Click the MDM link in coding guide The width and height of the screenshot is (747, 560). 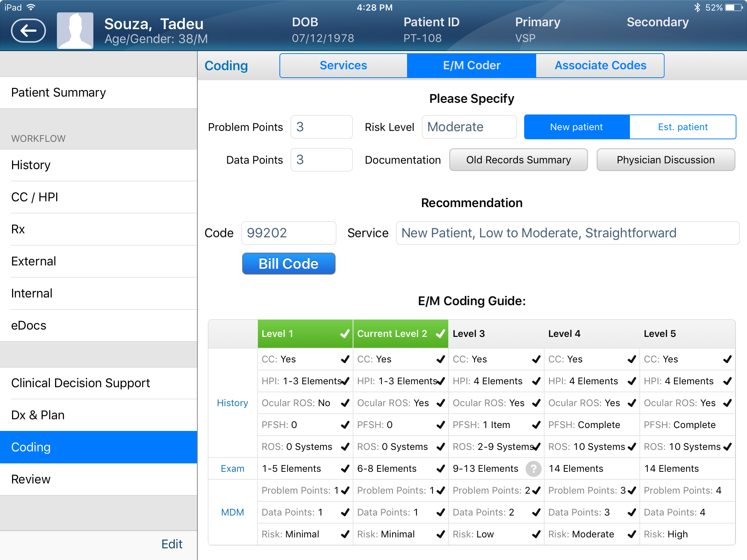tap(232, 512)
